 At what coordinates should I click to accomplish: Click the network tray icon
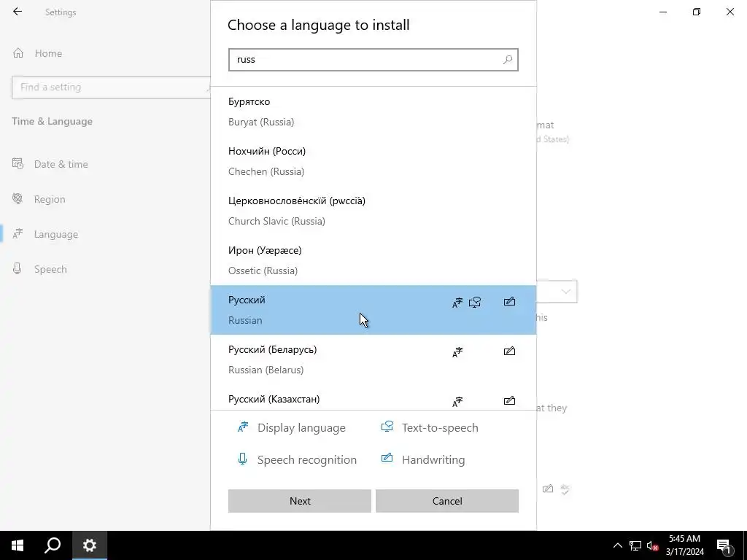pyautogui.click(x=635, y=545)
